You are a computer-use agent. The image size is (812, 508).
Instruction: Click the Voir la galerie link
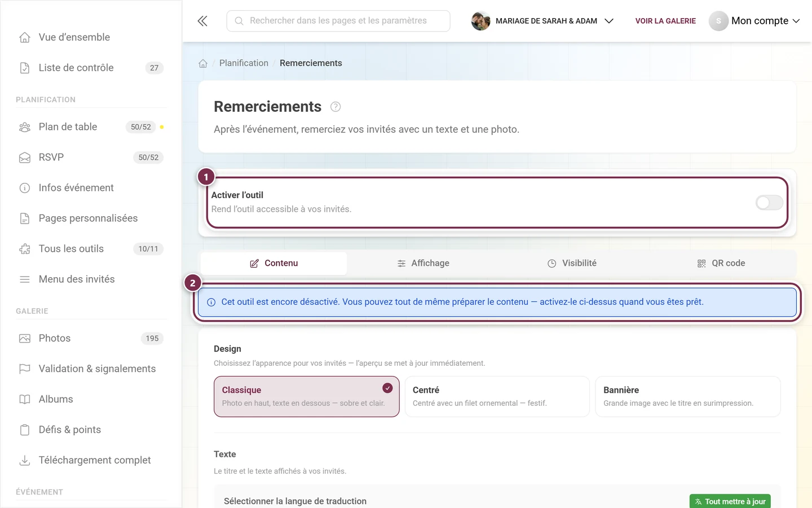665,21
